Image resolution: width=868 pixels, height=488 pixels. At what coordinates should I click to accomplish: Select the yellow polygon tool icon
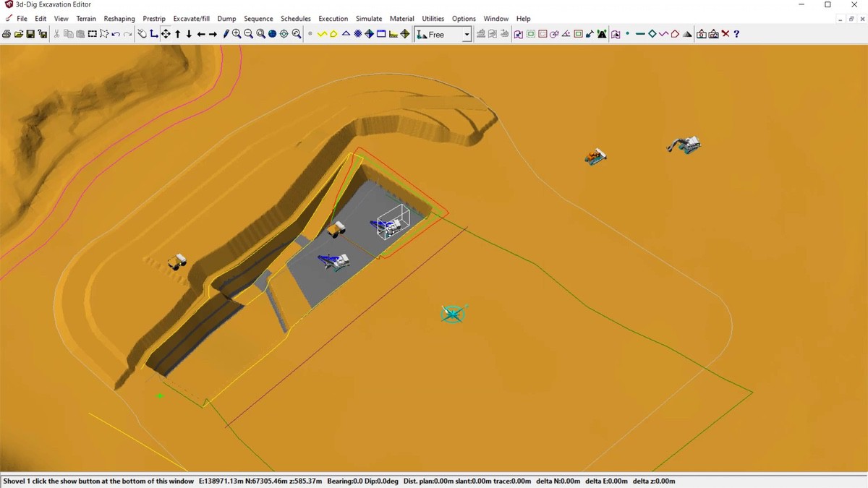click(333, 34)
